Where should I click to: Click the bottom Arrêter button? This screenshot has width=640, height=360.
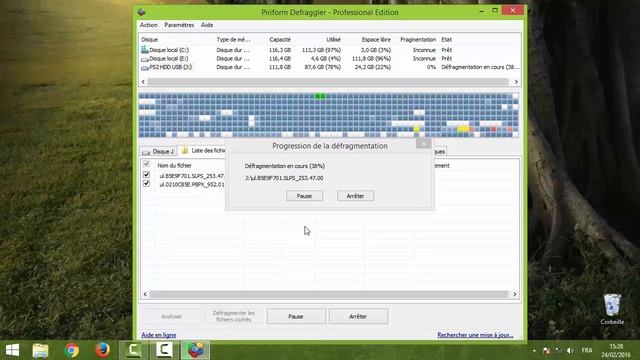click(x=358, y=316)
